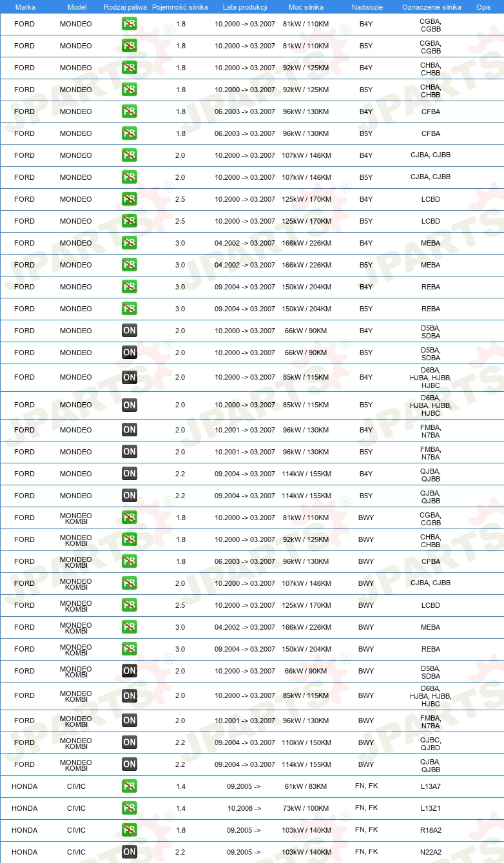This screenshot has width=504, height=863.
Task: Click 2.2 displacement in Civic N22A2 row
Action: [180, 853]
